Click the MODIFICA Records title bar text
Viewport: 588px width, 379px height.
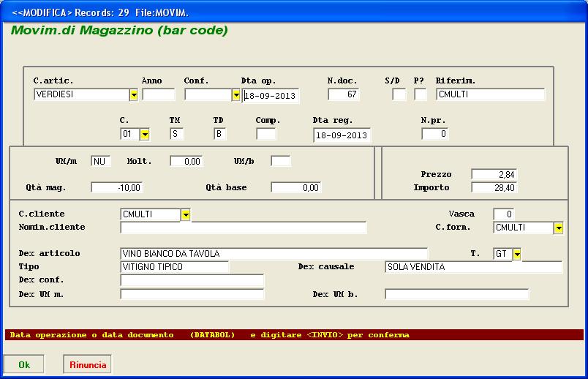tap(100, 12)
